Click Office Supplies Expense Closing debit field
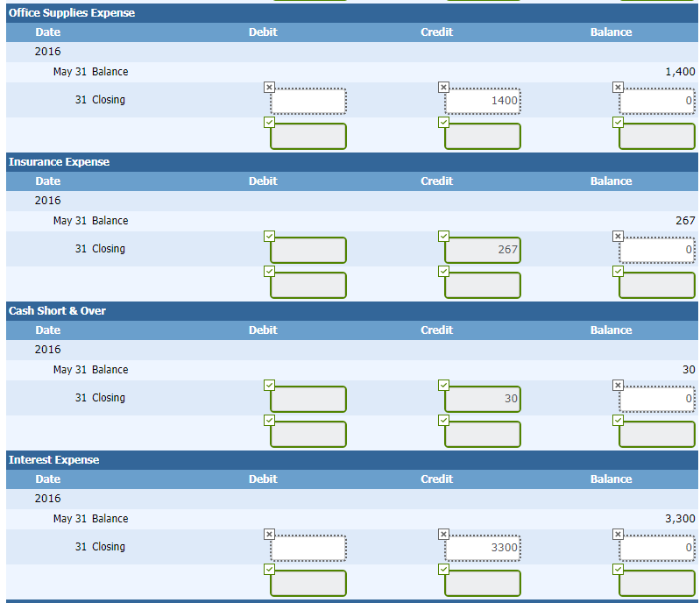The image size is (700, 603). [308, 101]
